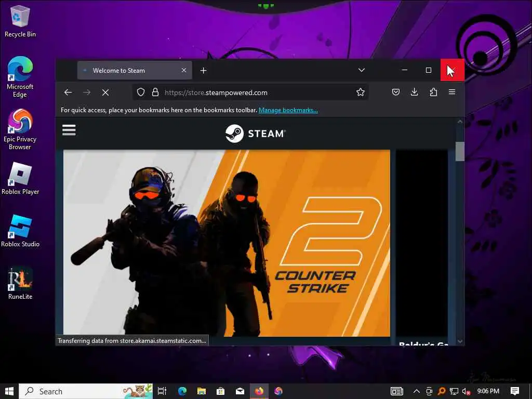Open the Counter-Strike 2 featured banner
532x399 pixels.
point(227,243)
